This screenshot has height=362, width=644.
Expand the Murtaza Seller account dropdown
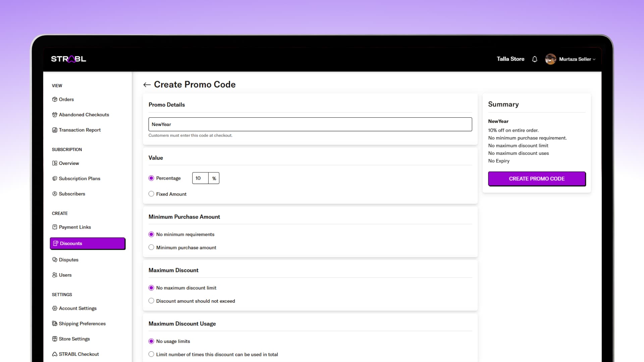tap(577, 59)
